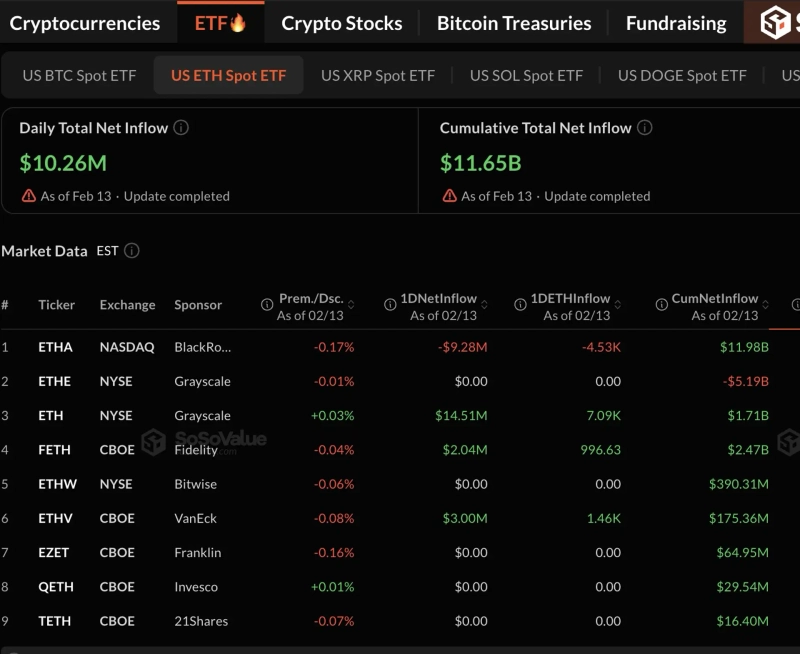800x654 pixels.
Task: Click info icon before Prem./Dsc. column
Action: pyautogui.click(x=267, y=305)
